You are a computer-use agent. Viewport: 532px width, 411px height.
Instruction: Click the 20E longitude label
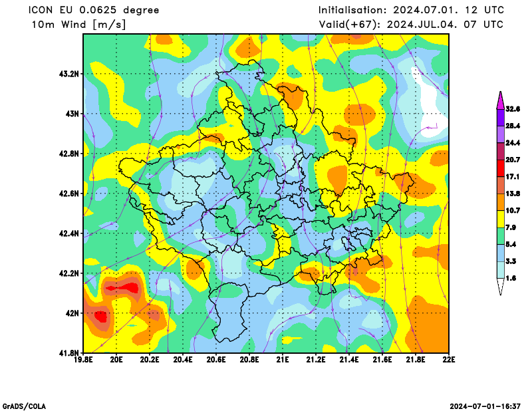click(116, 359)
